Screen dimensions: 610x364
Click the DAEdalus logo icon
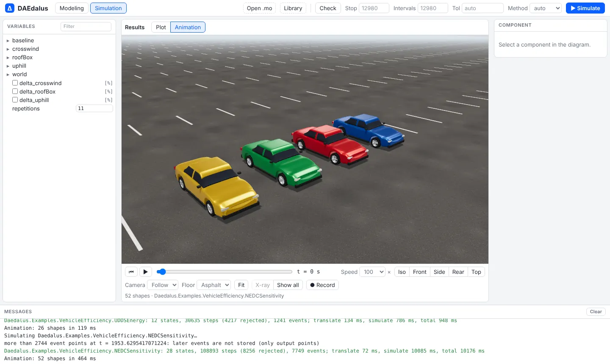(x=9, y=8)
